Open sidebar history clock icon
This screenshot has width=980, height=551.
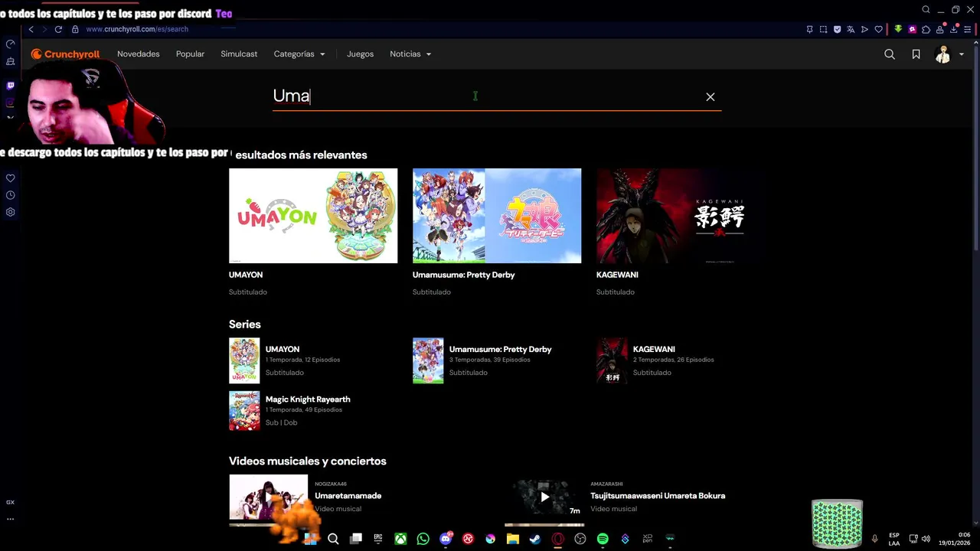point(10,195)
